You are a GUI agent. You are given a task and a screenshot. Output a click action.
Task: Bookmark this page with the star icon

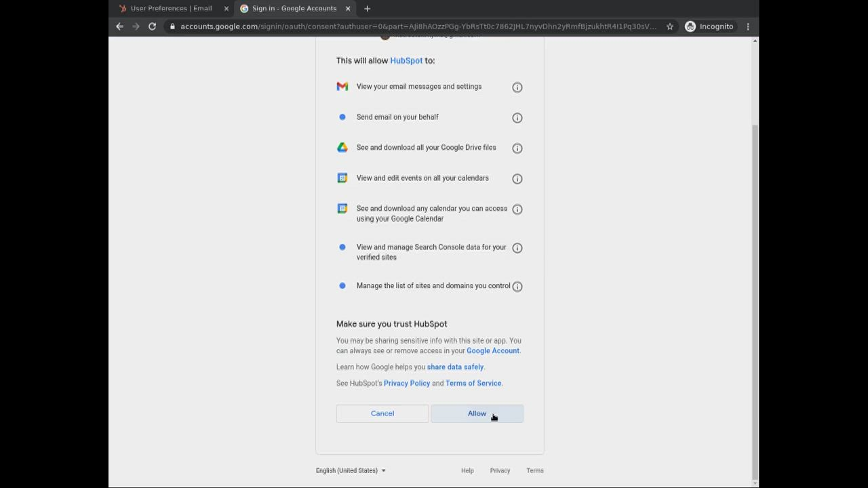(670, 26)
